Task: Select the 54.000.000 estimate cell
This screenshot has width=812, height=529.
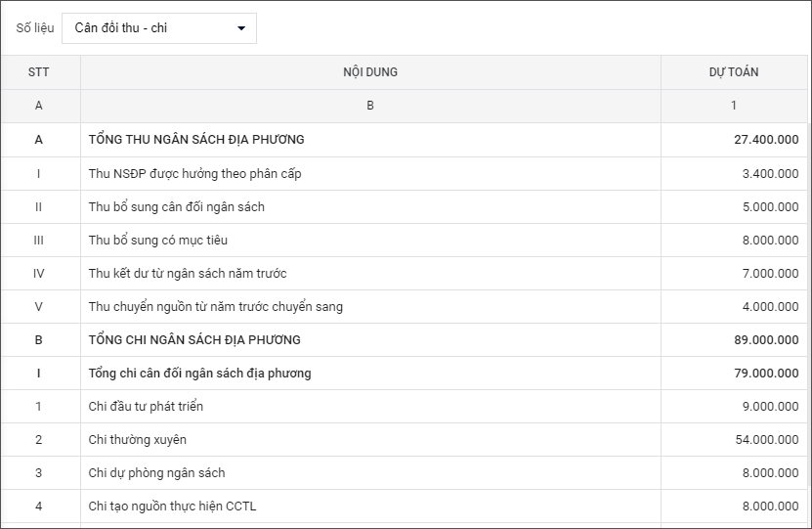Action: point(766,440)
